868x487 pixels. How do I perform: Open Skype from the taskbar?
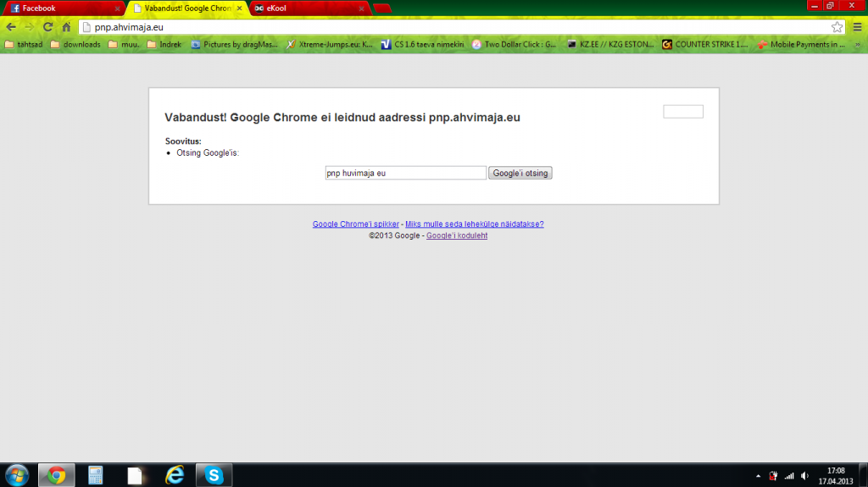pyautogui.click(x=214, y=475)
